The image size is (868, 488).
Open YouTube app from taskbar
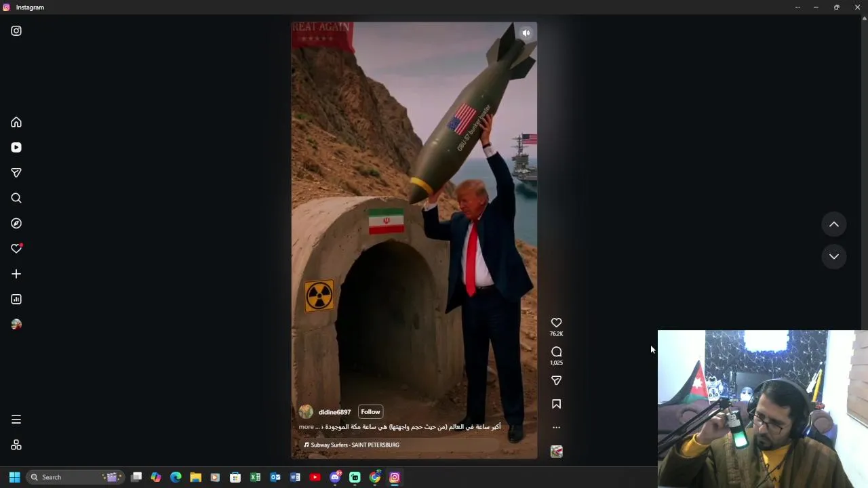pos(315,477)
